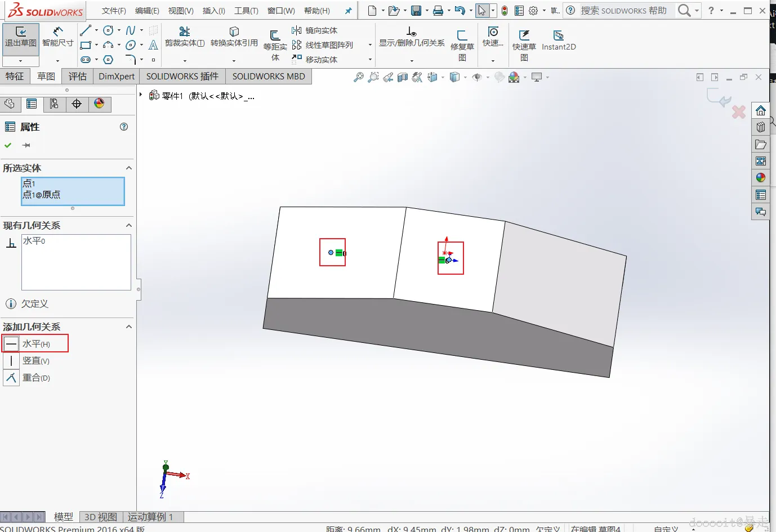Select the 3D 视图 bottom tab
The width and height of the screenshot is (776, 532).
(101, 517)
